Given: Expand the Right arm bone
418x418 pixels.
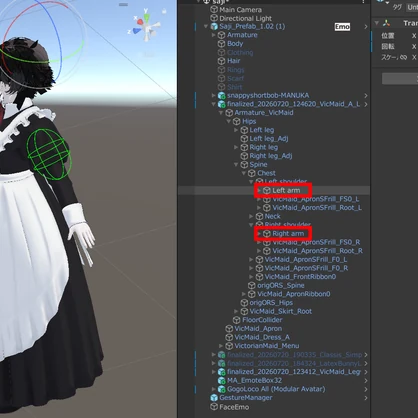Looking at the screenshot, I should 259,234.
